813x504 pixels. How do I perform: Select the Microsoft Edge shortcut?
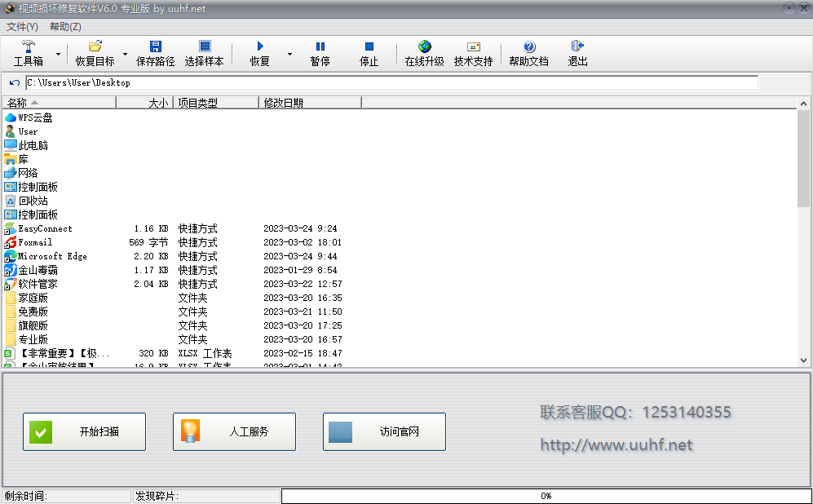pos(46,256)
